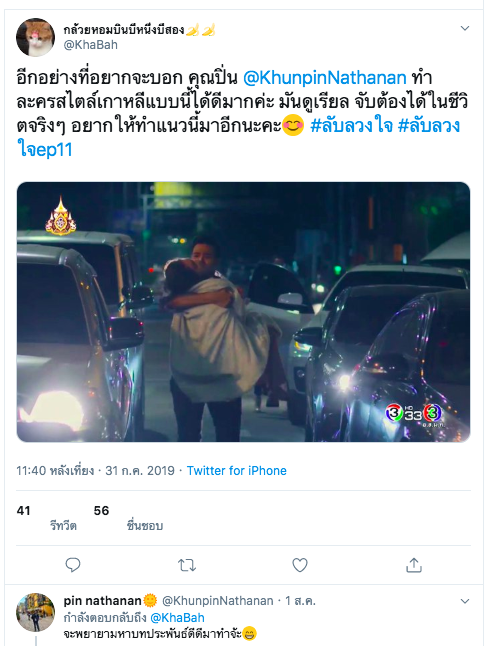
Task: Open pin nathanan's profile avatar
Action: coord(35,612)
